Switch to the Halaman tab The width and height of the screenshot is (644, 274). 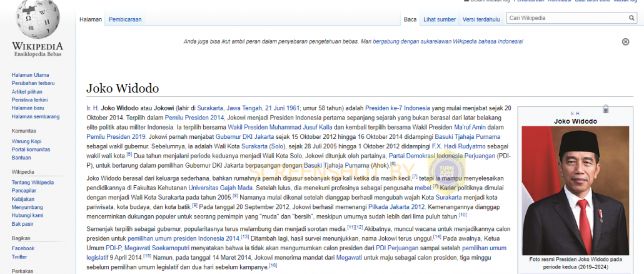tap(91, 19)
